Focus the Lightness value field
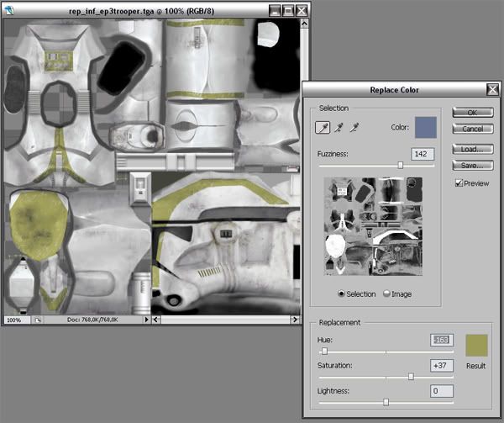The height and width of the screenshot is (423, 504). [441, 391]
